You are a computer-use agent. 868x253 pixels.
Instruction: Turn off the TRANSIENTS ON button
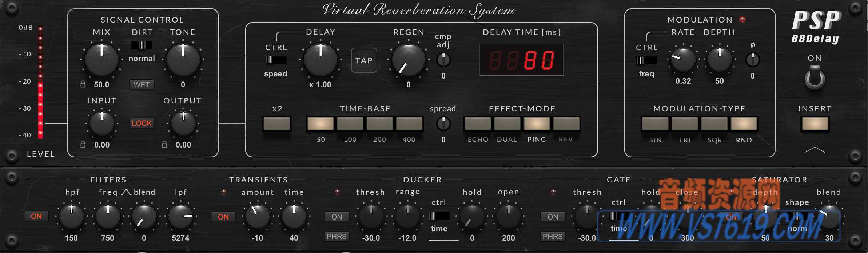pos(223,217)
